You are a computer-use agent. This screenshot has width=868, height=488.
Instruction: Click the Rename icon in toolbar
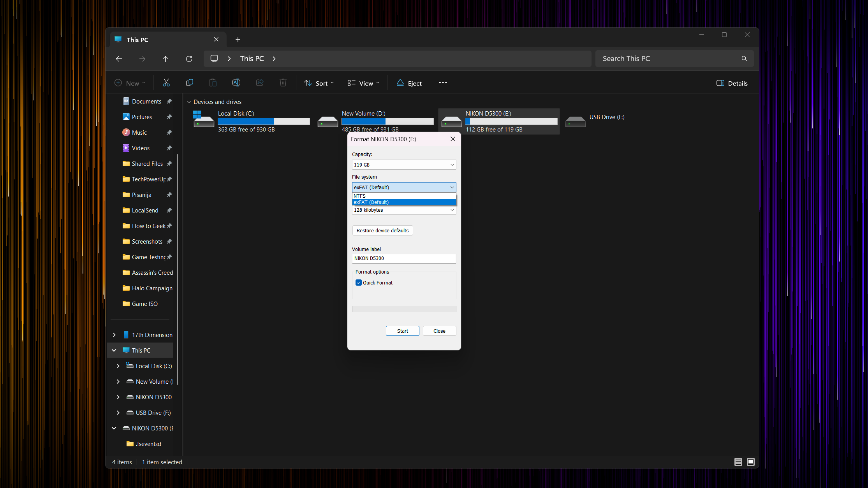pyautogui.click(x=236, y=83)
